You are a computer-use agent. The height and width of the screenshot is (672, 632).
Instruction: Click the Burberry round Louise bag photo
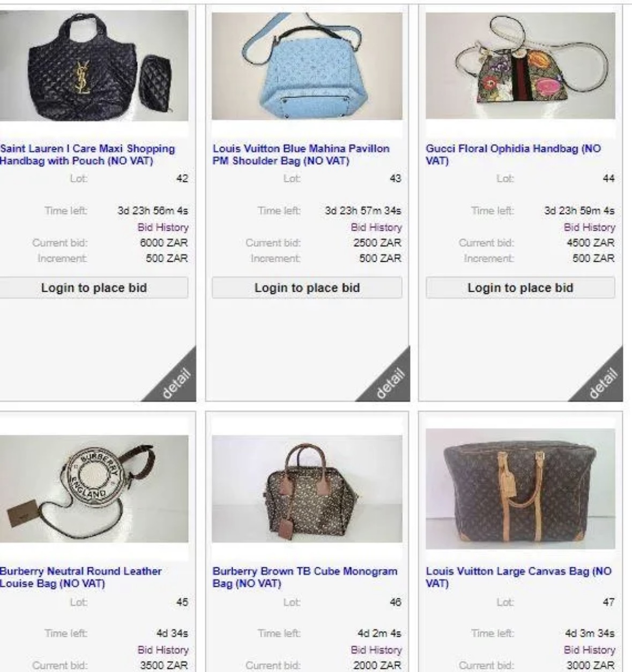click(94, 489)
